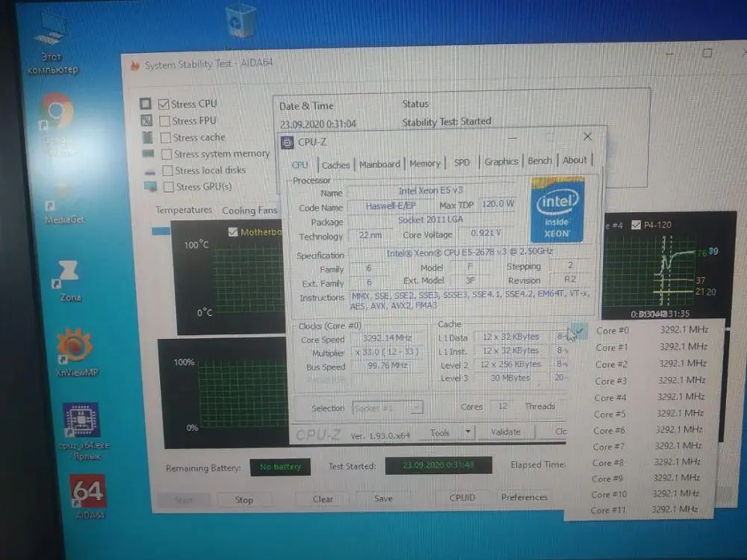
Task: Click the CPU-Z window title icon
Action: click(288, 143)
